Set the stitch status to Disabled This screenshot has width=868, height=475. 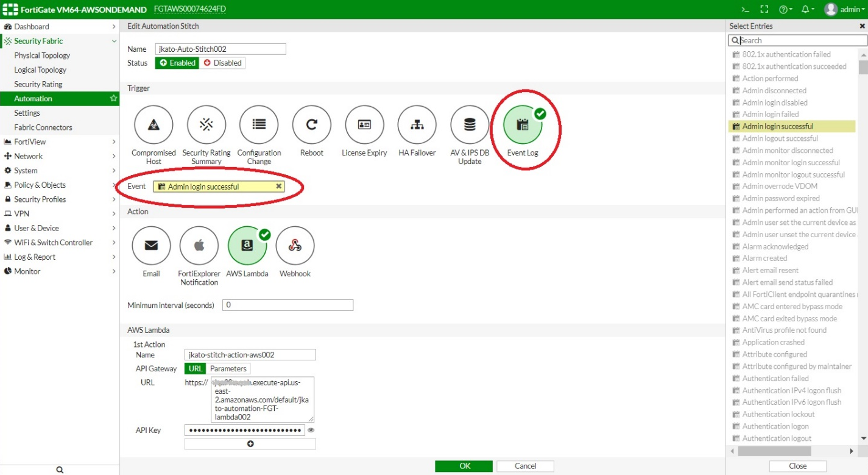[x=224, y=63]
